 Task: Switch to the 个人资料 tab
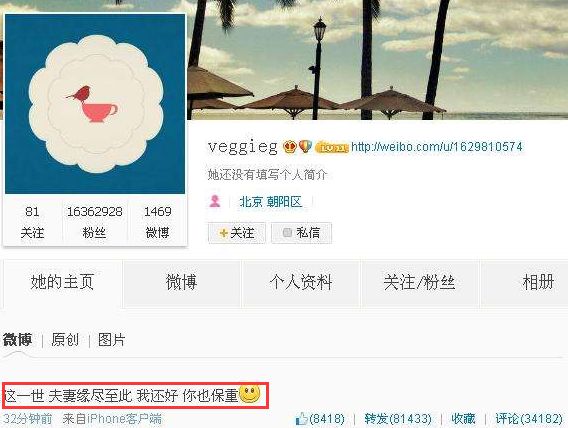click(301, 282)
